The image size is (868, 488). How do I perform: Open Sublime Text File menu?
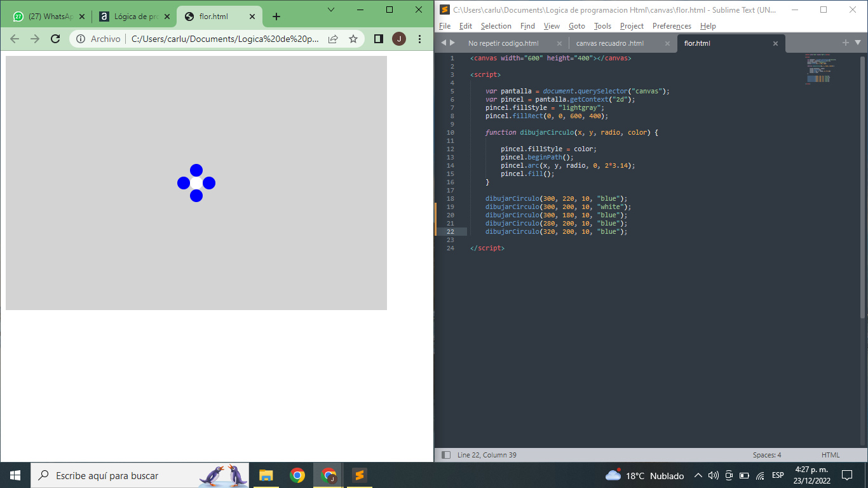click(x=445, y=26)
